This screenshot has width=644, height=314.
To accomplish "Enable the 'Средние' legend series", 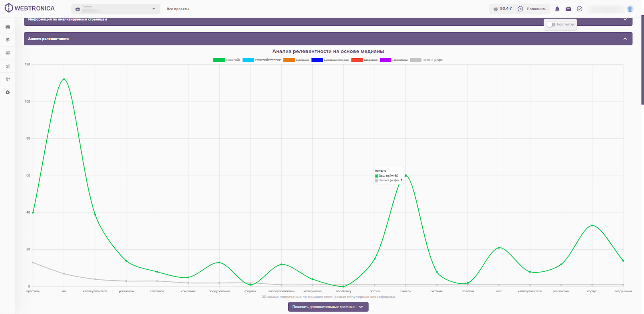I will [296, 60].
